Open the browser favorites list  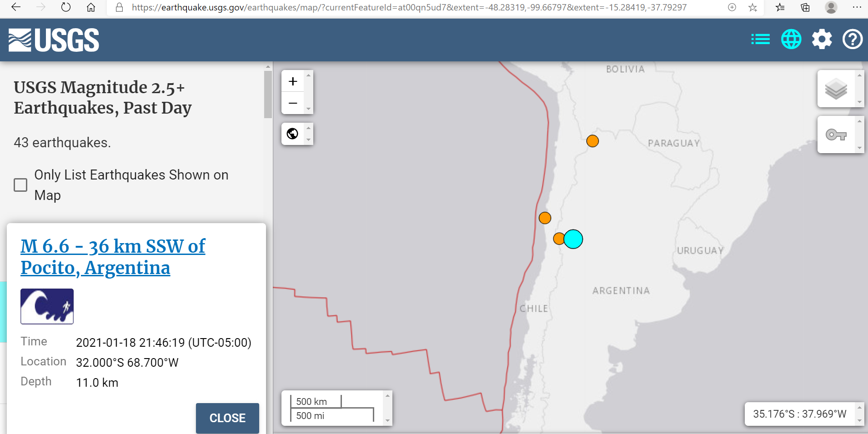tap(780, 7)
